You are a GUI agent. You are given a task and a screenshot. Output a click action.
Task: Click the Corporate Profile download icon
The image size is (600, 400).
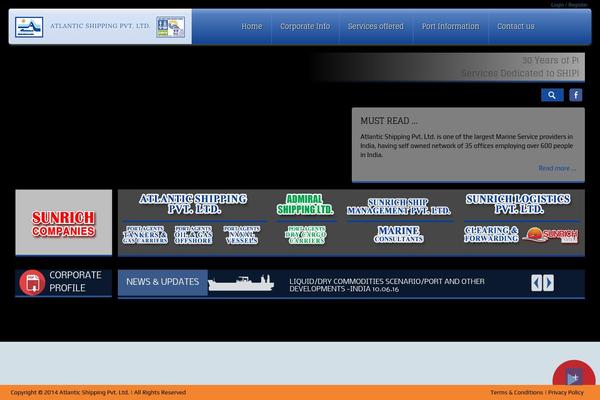click(32, 283)
